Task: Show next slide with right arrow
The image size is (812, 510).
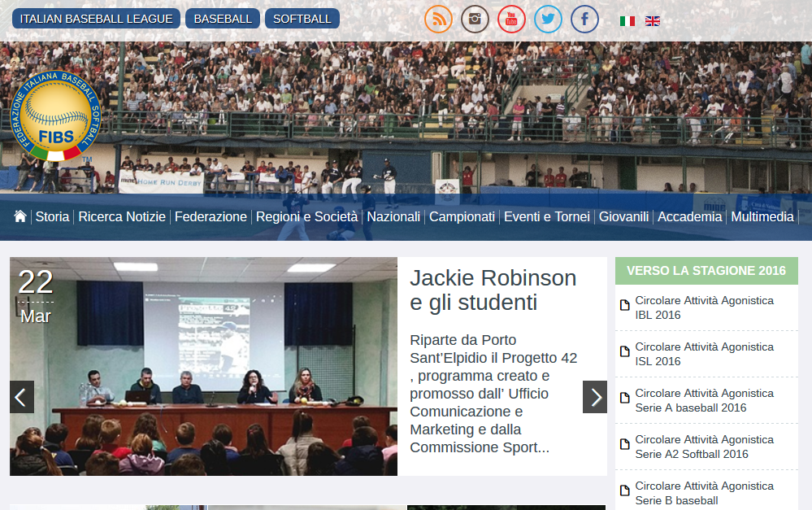Action: tap(595, 397)
